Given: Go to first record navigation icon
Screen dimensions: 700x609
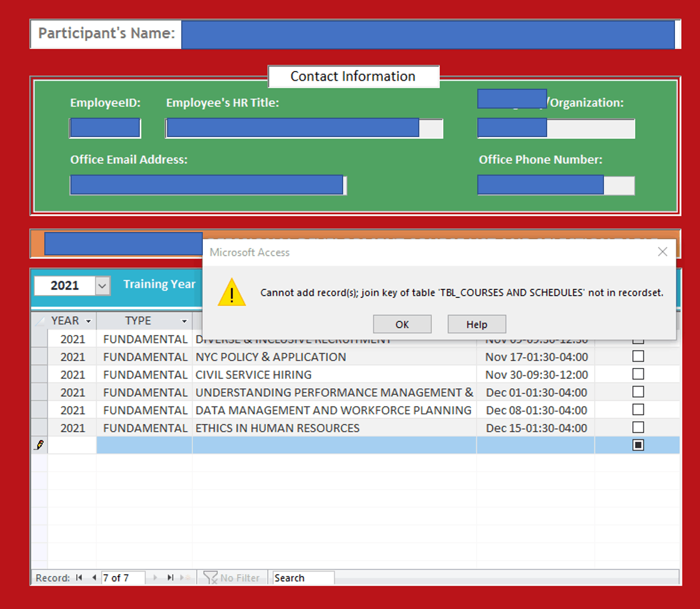Looking at the screenshot, I should pyautogui.click(x=79, y=578).
